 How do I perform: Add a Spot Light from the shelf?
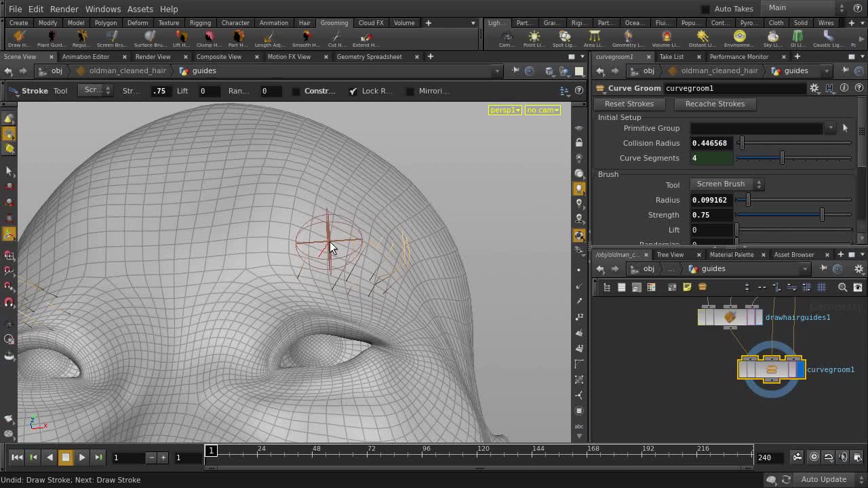click(564, 39)
